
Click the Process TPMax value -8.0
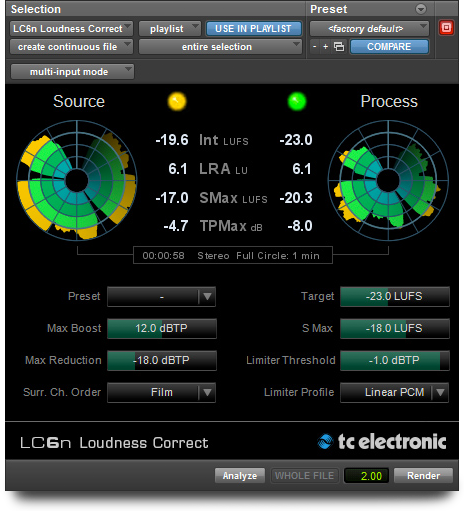tap(300, 226)
